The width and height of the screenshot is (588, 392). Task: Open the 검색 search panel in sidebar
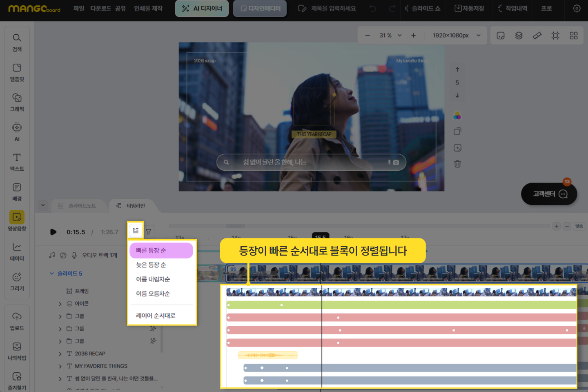click(17, 42)
